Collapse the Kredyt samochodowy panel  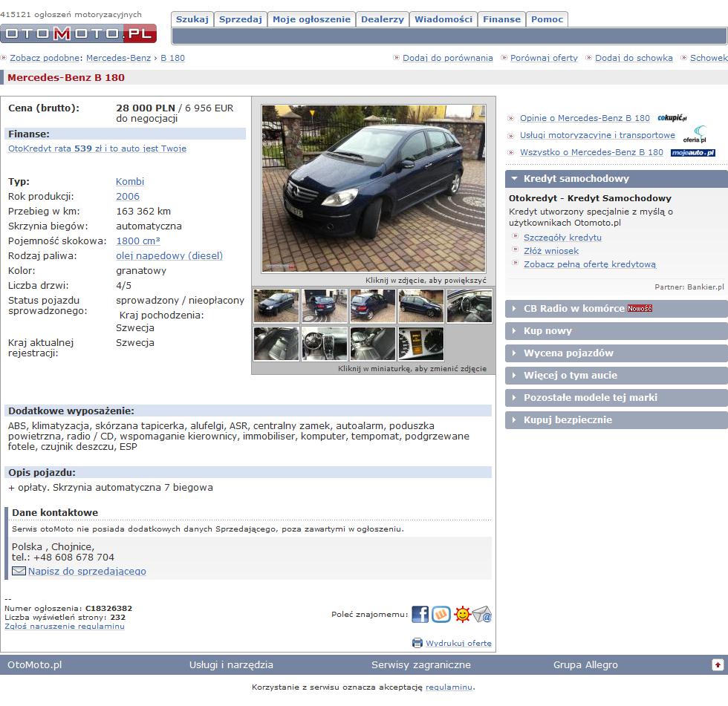(616, 179)
